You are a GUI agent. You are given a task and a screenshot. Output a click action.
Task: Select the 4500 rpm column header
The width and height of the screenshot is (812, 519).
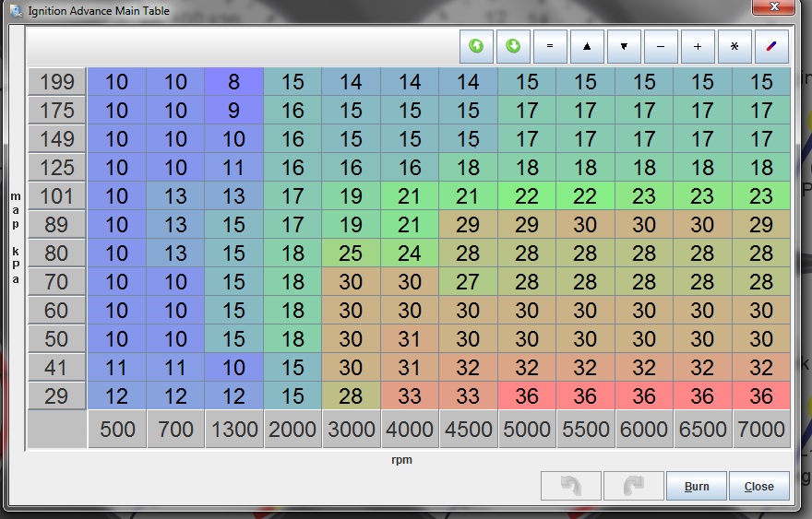tap(468, 429)
